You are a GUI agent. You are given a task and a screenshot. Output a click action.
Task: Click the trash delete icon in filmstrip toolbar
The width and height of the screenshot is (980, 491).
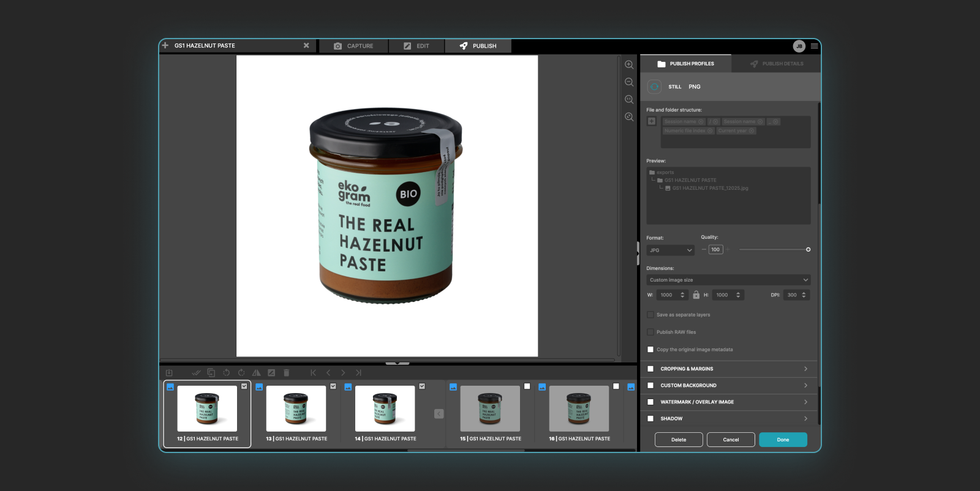point(286,372)
